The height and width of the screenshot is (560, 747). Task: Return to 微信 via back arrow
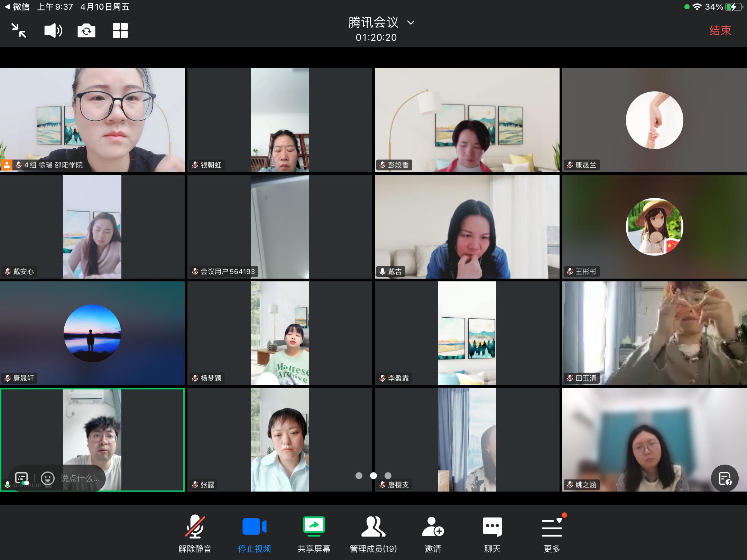(x=17, y=7)
